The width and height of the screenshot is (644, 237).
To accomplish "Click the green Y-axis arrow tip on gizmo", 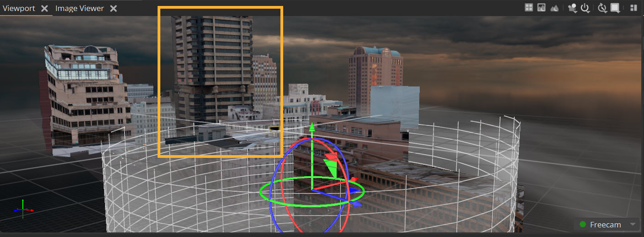I will 312,126.
